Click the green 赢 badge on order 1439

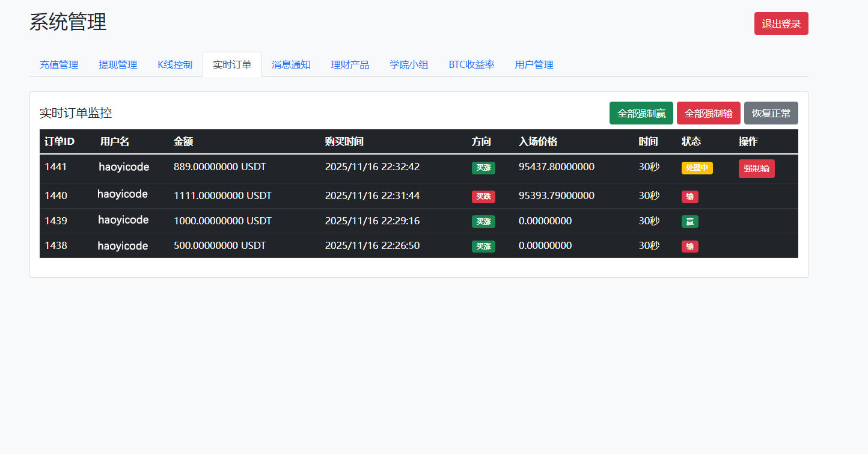[x=689, y=221]
